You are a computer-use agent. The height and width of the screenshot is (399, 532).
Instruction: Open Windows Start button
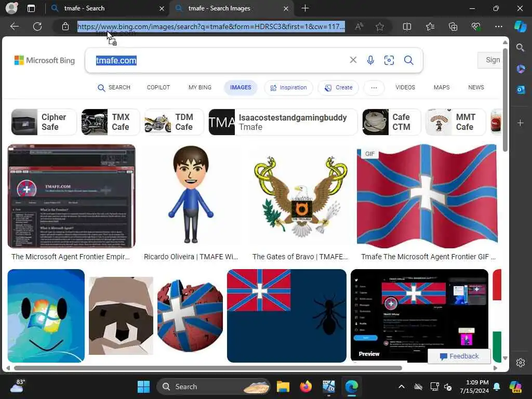click(143, 387)
